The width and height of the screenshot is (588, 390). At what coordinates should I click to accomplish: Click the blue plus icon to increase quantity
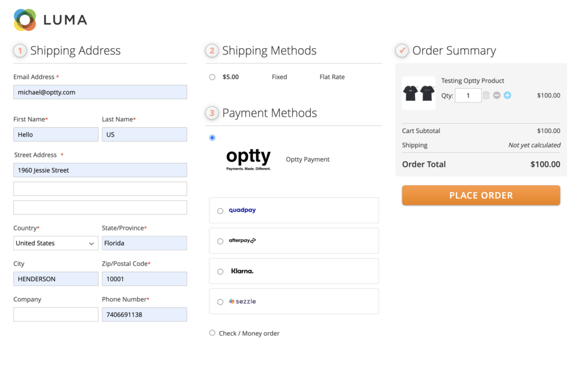pyautogui.click(x=506, y=95)
